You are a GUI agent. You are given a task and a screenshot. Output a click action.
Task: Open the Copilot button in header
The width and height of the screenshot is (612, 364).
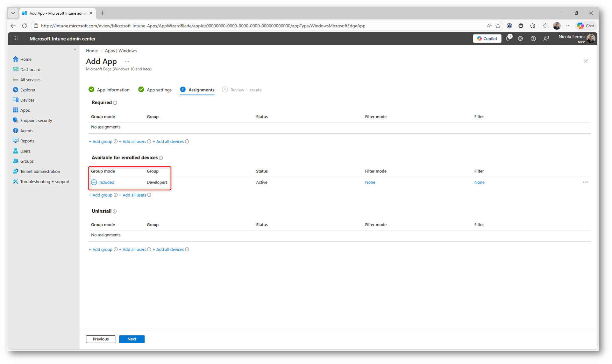[487, 38]
